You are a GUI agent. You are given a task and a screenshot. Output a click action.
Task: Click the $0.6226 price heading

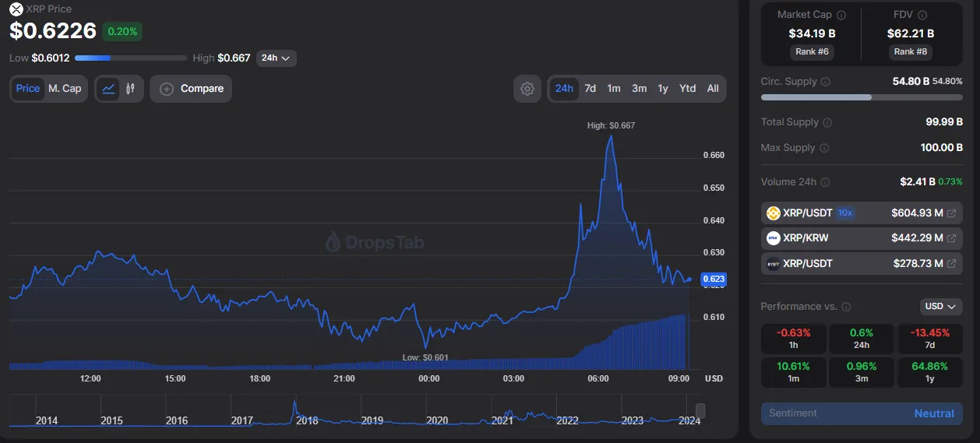point(53,31)
